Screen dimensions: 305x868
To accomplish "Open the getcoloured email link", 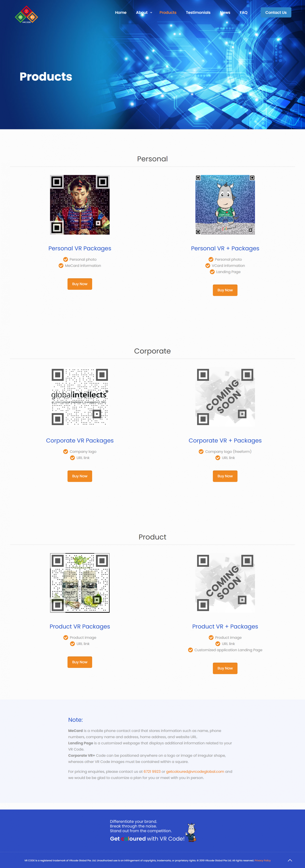I will (x=195, y=771).
